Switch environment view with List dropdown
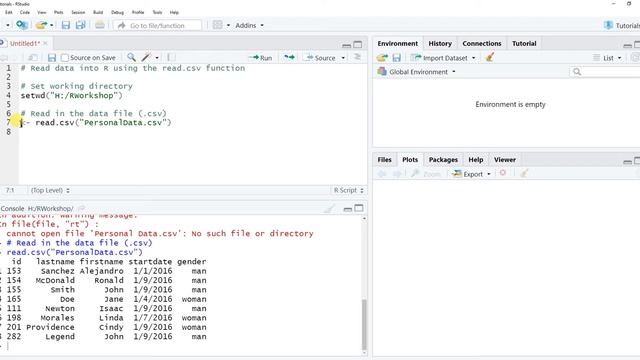 tap(607, 58)
